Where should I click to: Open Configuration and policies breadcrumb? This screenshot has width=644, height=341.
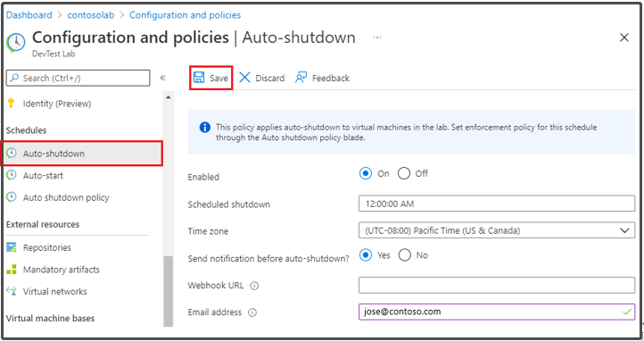(186, 15)
